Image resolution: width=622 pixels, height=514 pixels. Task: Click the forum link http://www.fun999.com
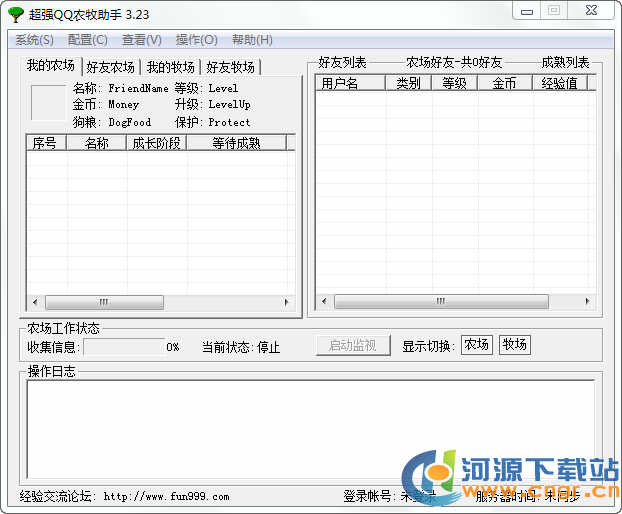point(167,497)
